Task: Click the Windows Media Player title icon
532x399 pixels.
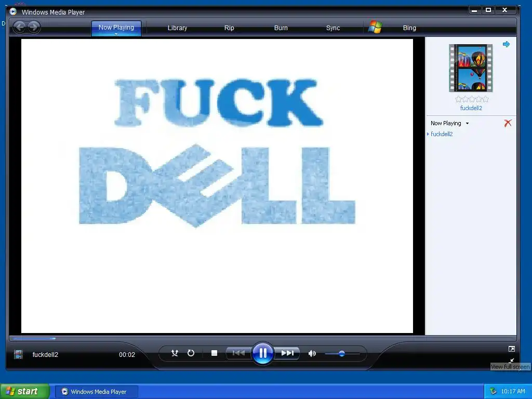Action: coord(13,11)
